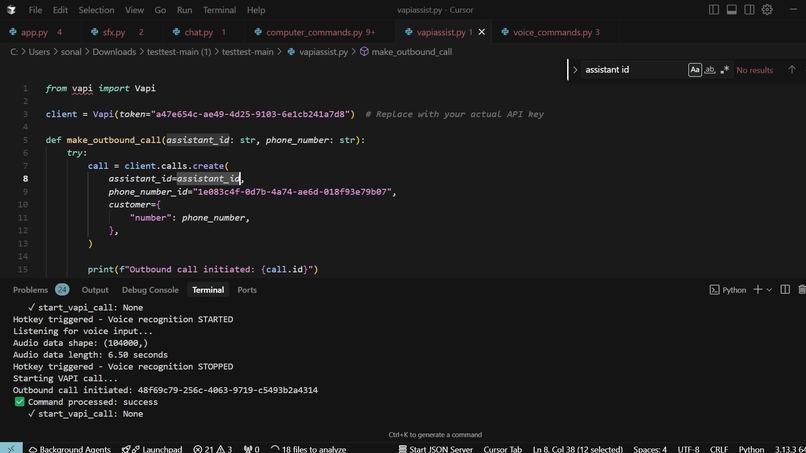
Task: Open the Go menu
Action: pyautogui.click(x=160, y=10)
